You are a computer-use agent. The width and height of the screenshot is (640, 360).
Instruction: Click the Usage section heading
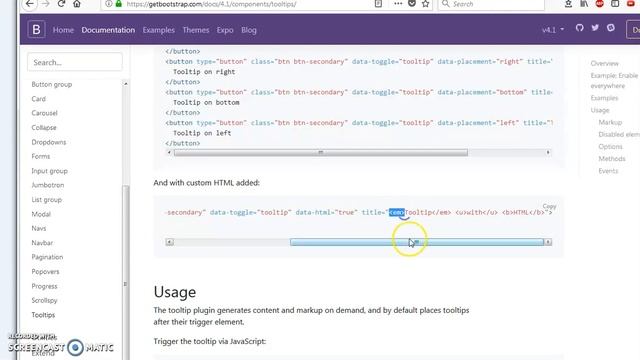(x=175, y=292)
